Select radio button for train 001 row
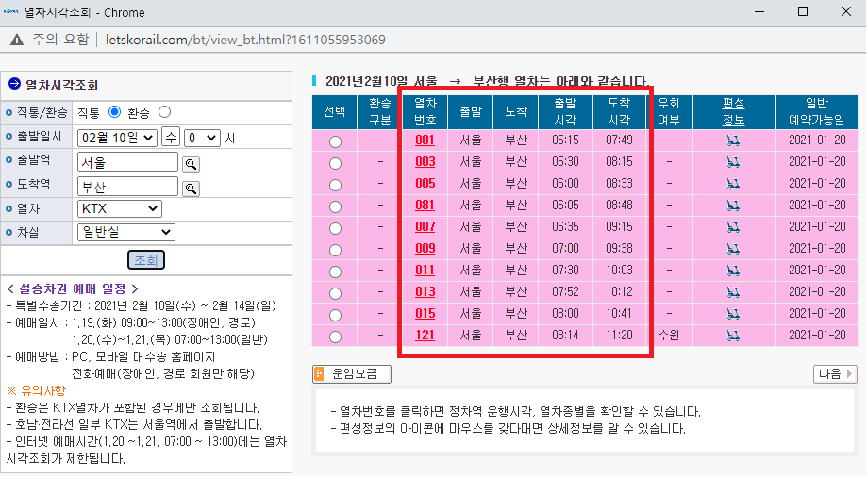Viewport: 868px width, 477px height. (x=335, y=141)
